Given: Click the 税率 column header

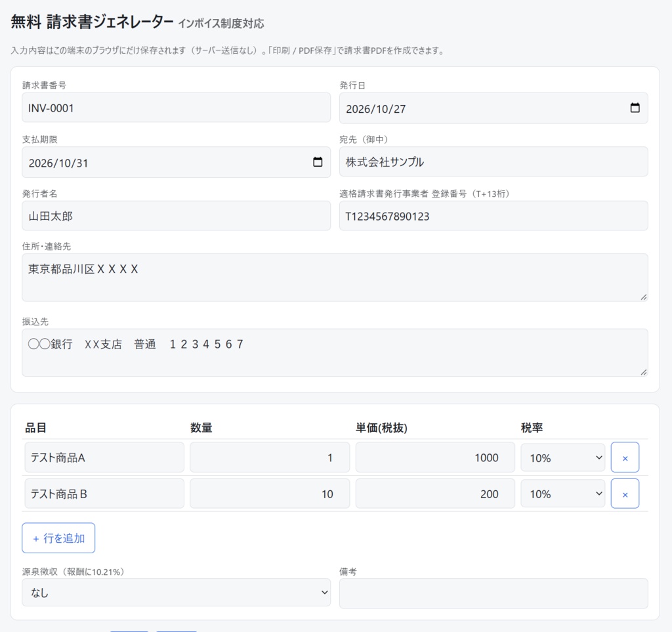Looking at the screenshot, I should [x=532, y=427].
